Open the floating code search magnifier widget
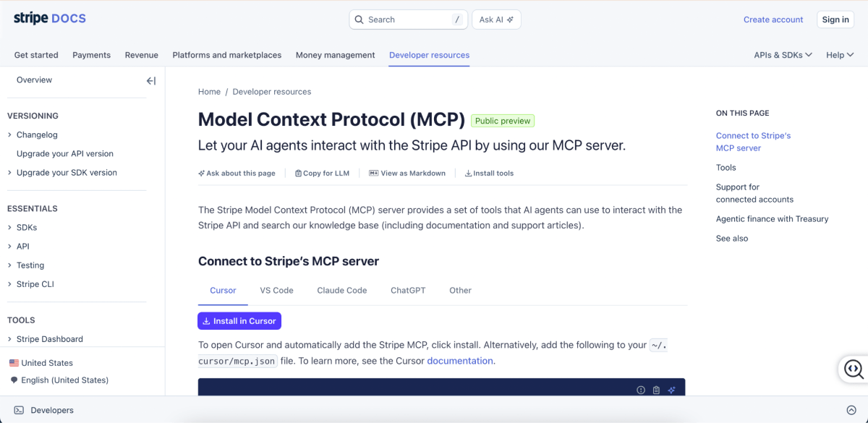 coord(854,369)
